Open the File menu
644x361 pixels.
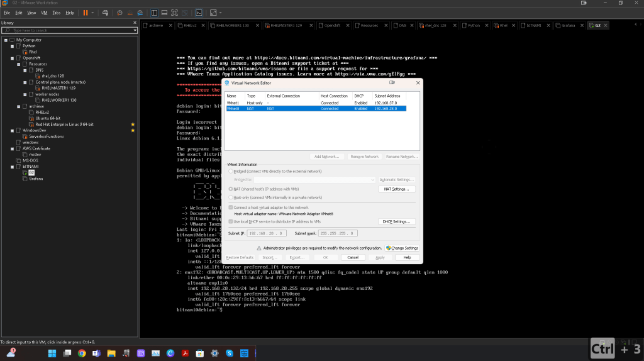click(7, 13)
